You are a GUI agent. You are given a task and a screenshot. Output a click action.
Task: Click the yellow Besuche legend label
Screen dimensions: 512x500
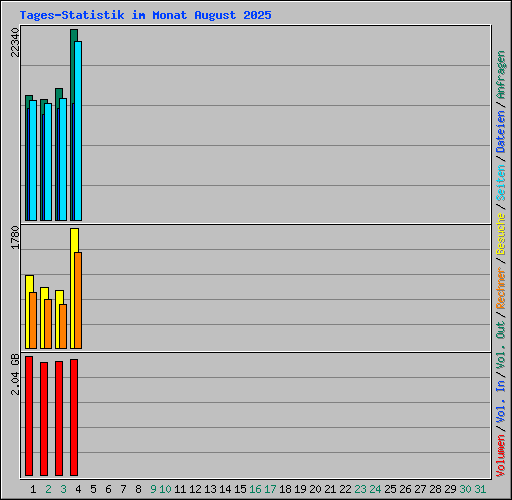(500, 234)
